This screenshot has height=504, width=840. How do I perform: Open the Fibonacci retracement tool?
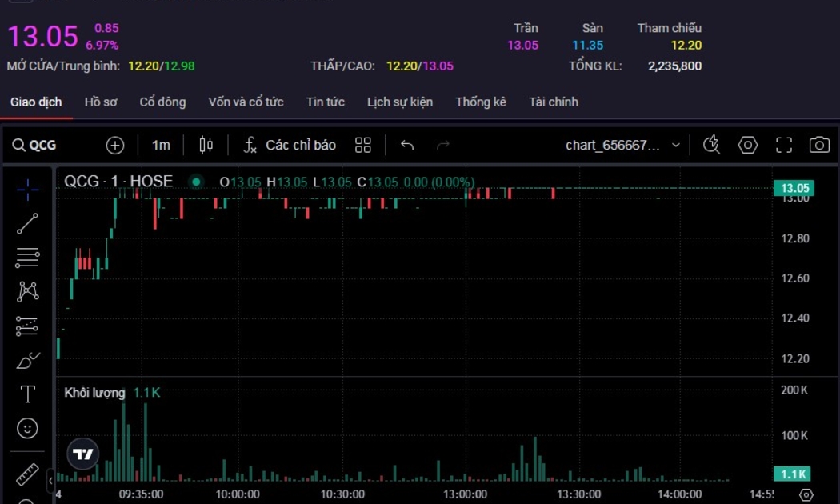point(27,258)
